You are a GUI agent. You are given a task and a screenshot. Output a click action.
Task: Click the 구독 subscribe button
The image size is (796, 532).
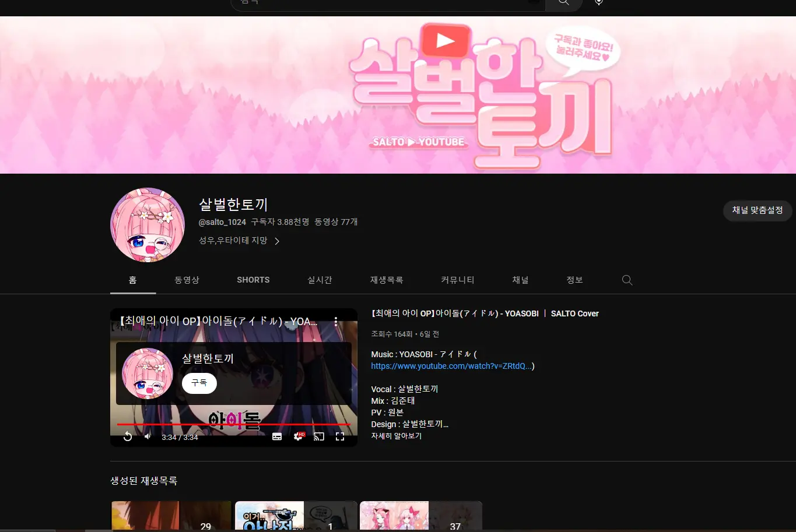click(x=199, y=383)
